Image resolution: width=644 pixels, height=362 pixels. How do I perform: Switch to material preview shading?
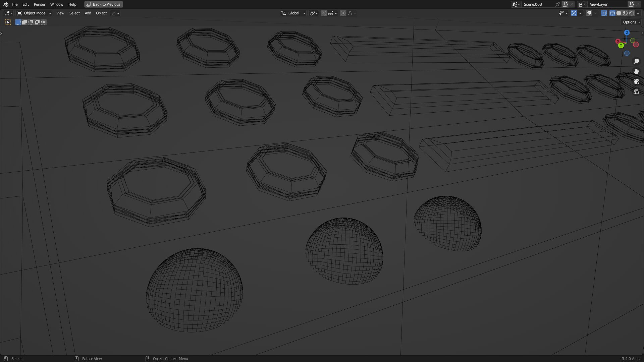(625, 13)
